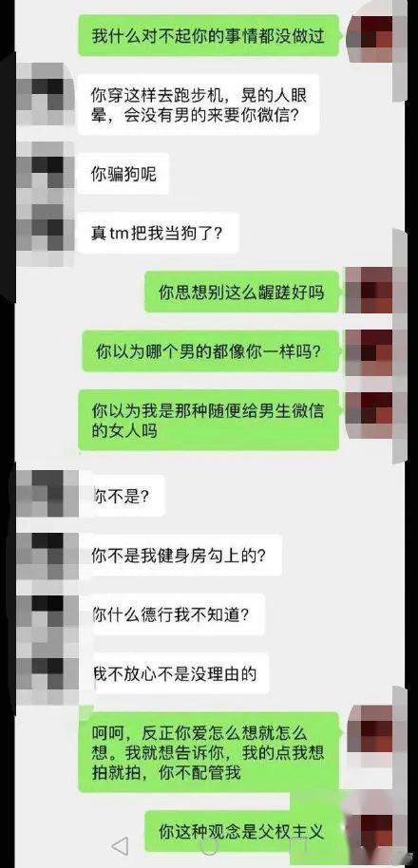Select the message about 跑步机 and 微信
This screenshot has height=868, width=418.
(x=198, y=104)
